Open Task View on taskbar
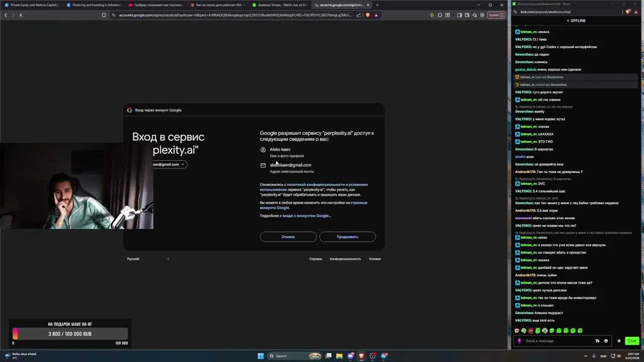Viewport: 644px width, 362px height. (329, 356)
